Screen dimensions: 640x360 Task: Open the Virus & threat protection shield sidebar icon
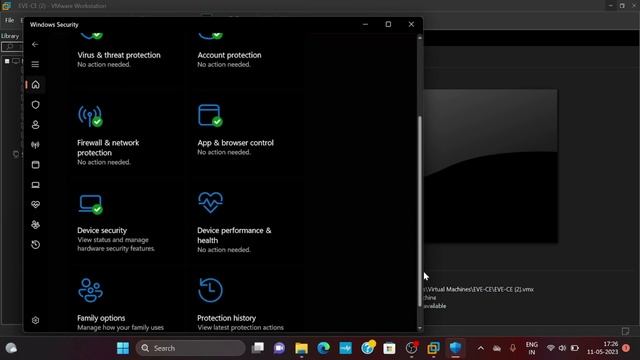coord(36,104)
